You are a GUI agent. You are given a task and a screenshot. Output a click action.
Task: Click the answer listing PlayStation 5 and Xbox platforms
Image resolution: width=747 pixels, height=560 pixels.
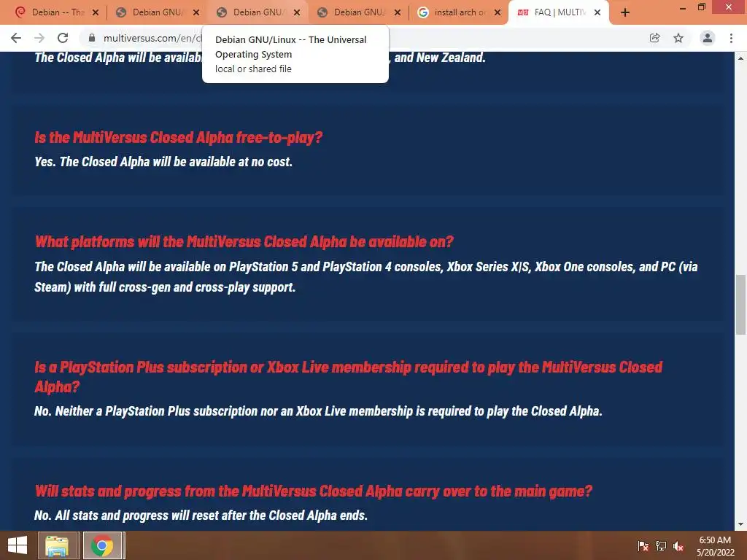pos(366,276)
